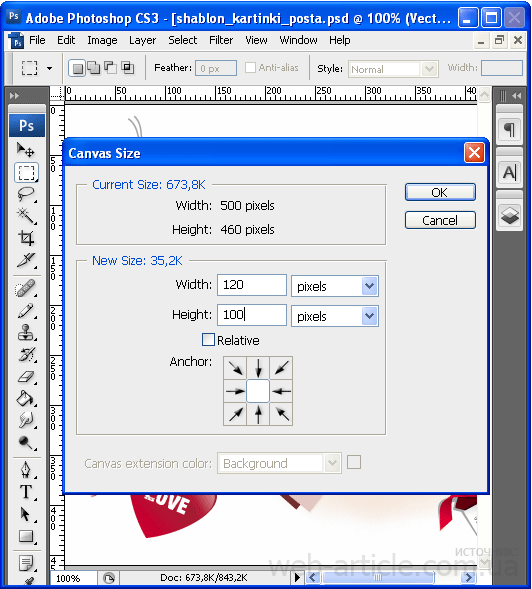Select the Eraser tool

tap(26, 376)
